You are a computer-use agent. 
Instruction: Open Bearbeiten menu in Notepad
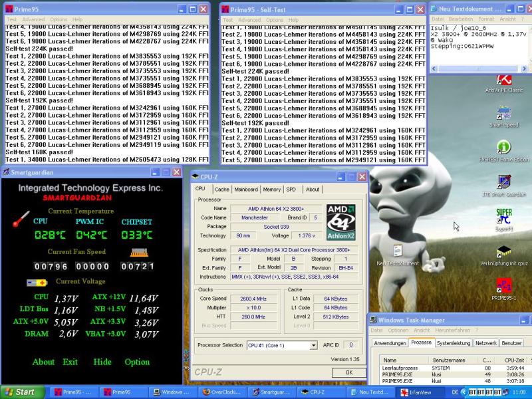460,19
